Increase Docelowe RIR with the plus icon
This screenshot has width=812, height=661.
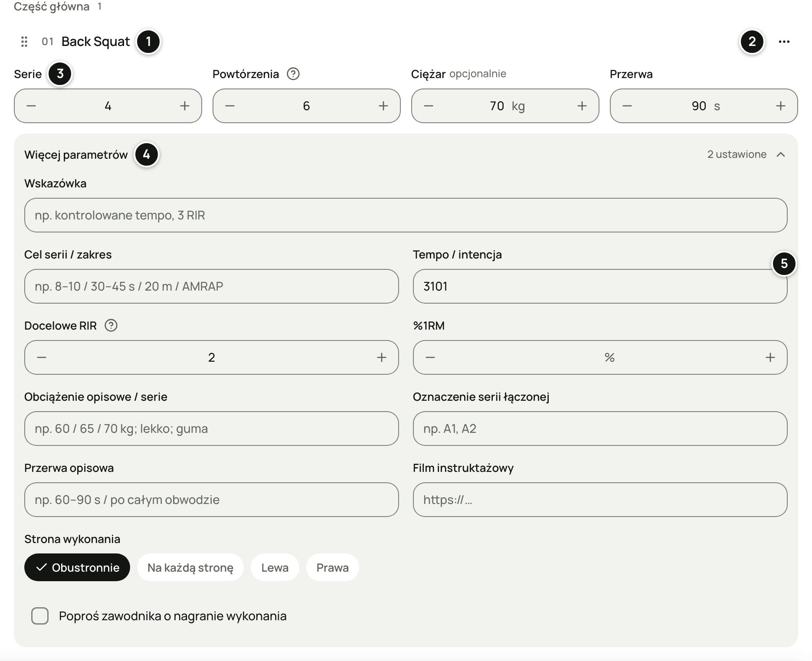(x=382, y=357)
